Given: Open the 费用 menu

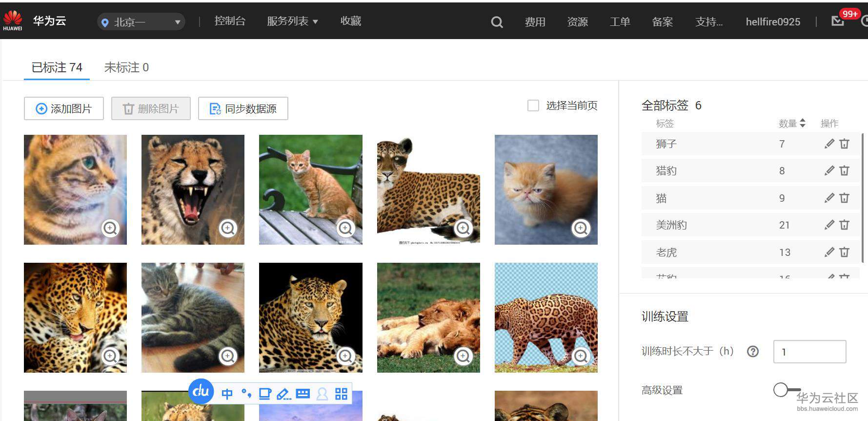Looking at the screenshot, I should 535,22.
